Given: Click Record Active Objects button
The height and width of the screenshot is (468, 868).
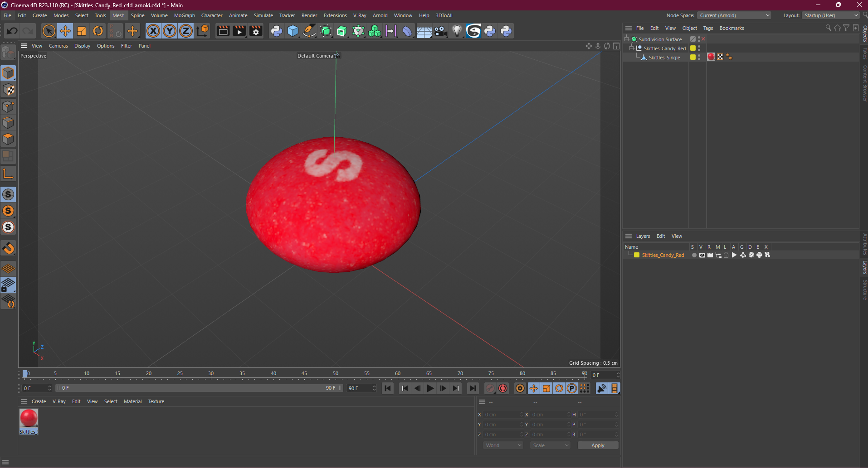Looking at the screenshot, I should click(x=490, y=388).
